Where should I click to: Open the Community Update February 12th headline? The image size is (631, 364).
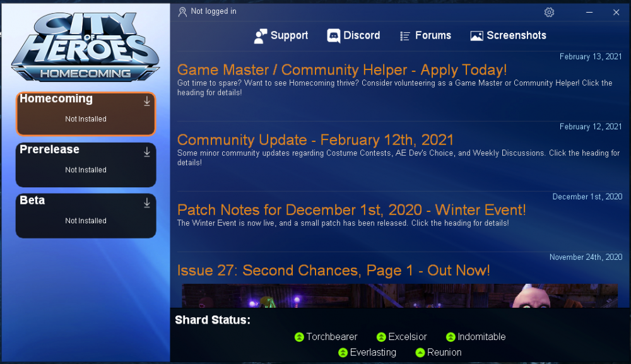coord(315,140)
